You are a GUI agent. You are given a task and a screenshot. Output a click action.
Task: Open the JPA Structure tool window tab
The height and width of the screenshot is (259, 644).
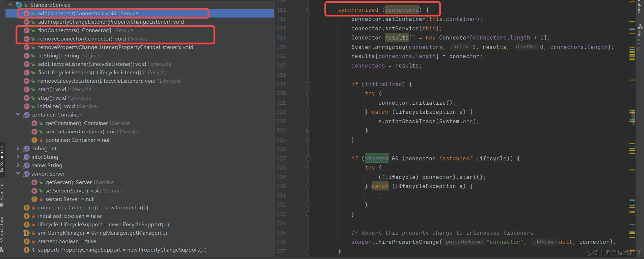2,234
